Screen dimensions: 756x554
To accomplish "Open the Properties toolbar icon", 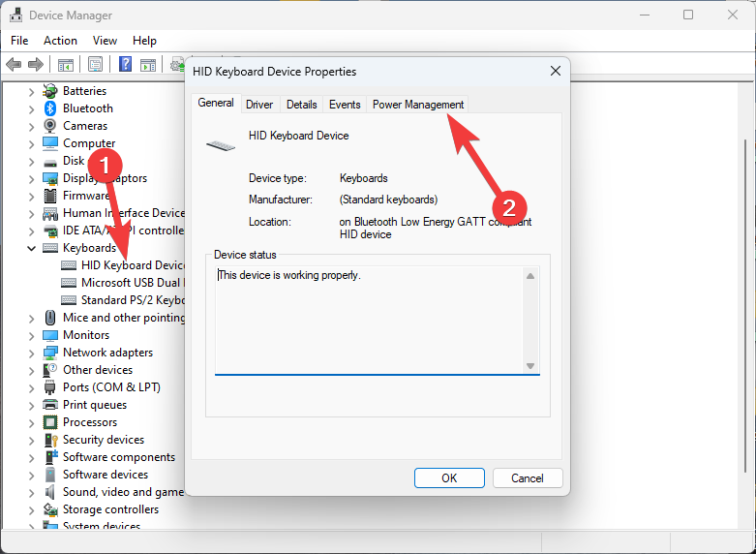I will click(95, 64).
